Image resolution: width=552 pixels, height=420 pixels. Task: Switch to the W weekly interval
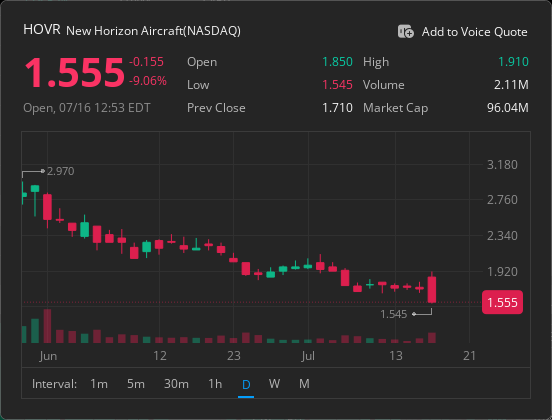click(274, 383)
